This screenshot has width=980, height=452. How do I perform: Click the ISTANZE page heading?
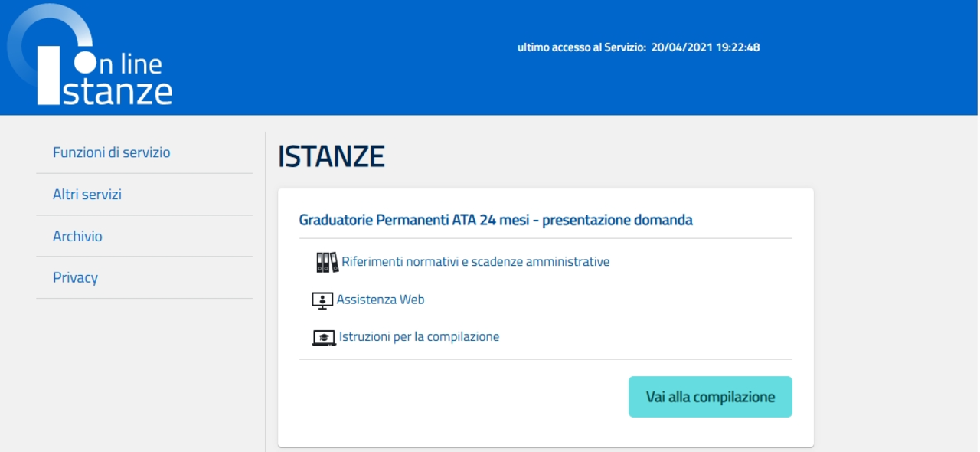(332, 156)
